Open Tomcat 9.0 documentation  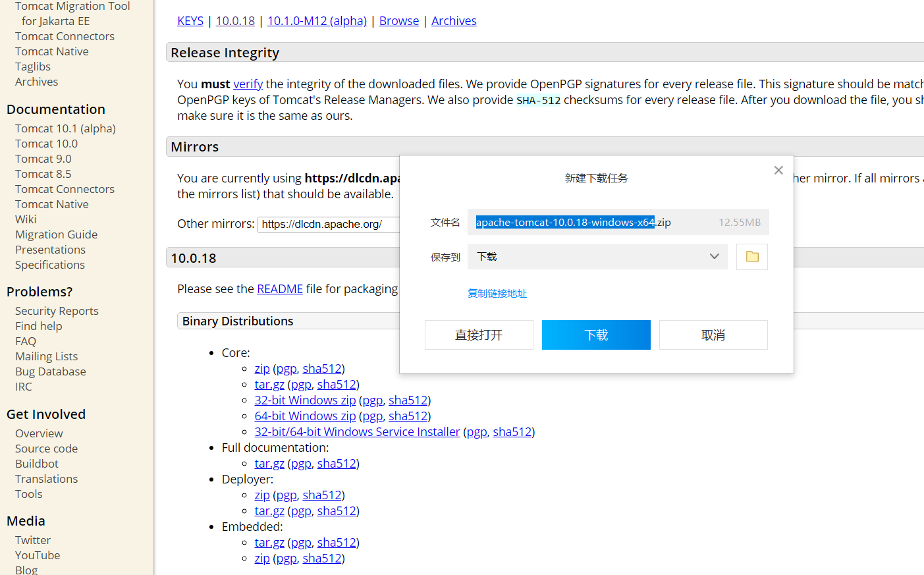(43, 159)
